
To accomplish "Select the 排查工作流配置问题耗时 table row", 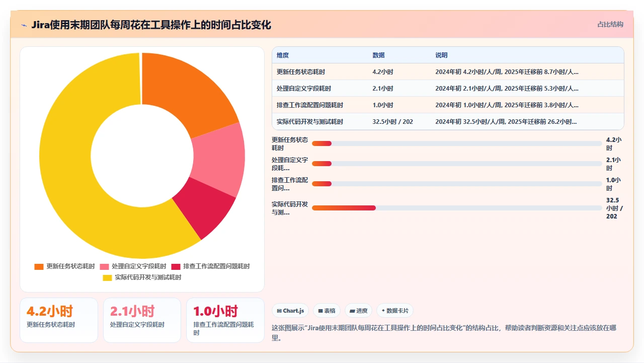I will pyautogui.click(x=448, y=105).
